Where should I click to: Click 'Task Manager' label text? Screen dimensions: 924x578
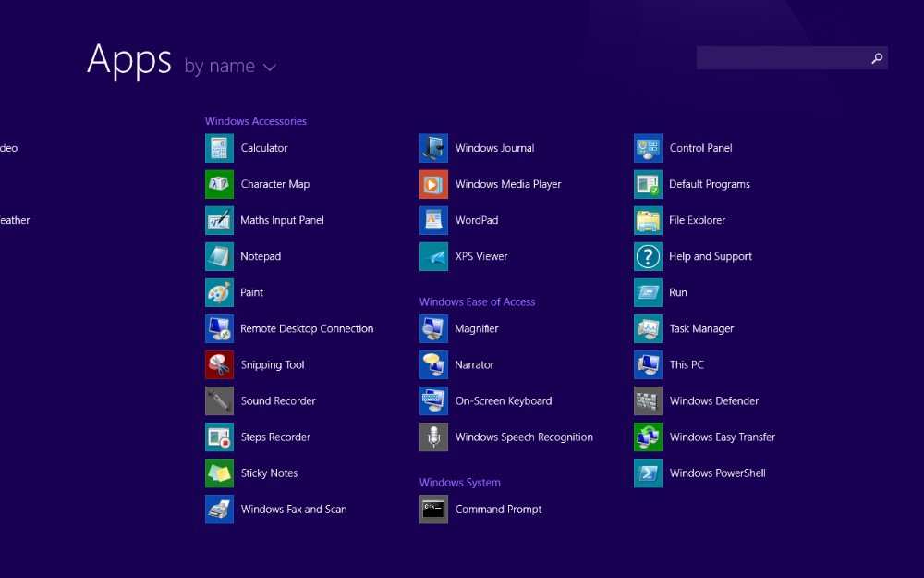point(701,328)
